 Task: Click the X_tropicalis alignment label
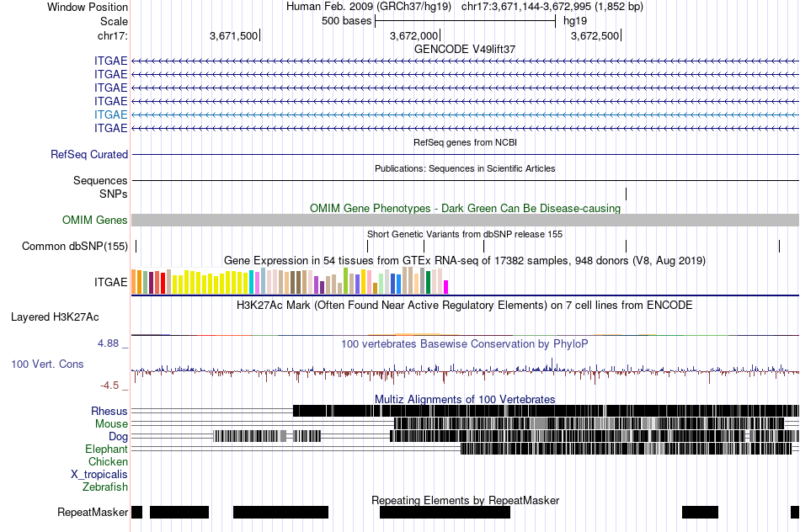(99, 475)
